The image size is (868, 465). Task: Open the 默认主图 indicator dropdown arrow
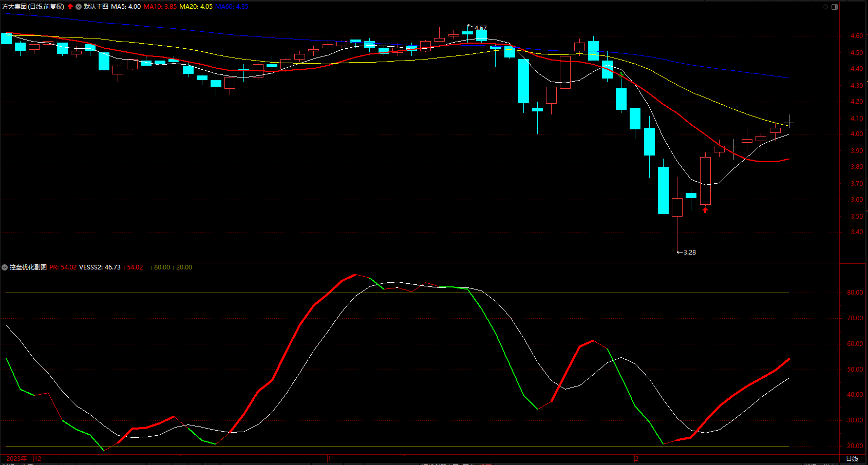(79, 7)
